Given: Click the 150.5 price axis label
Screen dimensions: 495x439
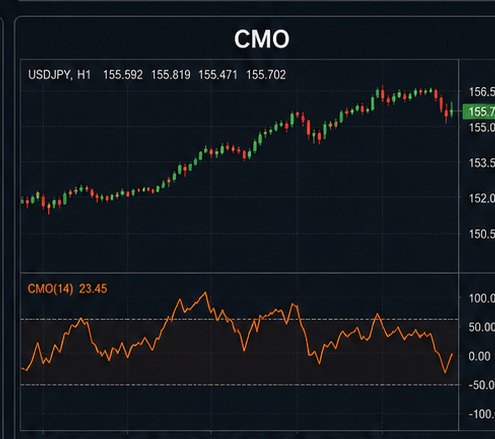Looking at the screenshot, I should pos(482,234).
